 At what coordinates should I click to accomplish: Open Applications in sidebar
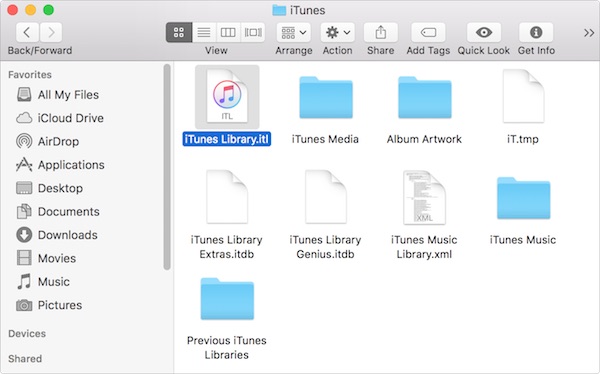(60, 165)
